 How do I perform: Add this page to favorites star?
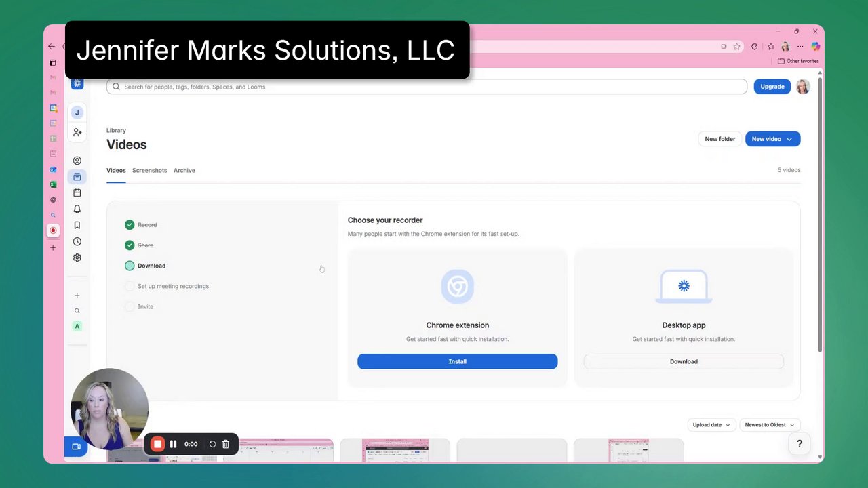(736, 47)
